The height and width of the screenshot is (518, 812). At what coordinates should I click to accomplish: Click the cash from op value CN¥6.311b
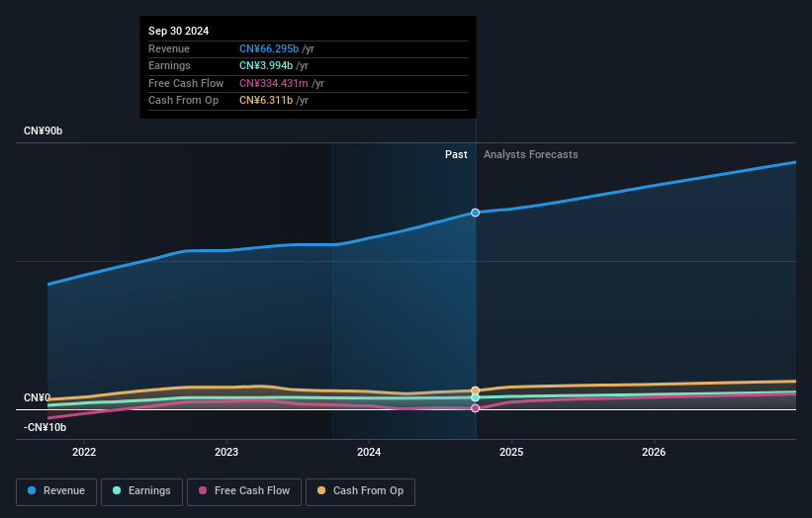[266, 101]
